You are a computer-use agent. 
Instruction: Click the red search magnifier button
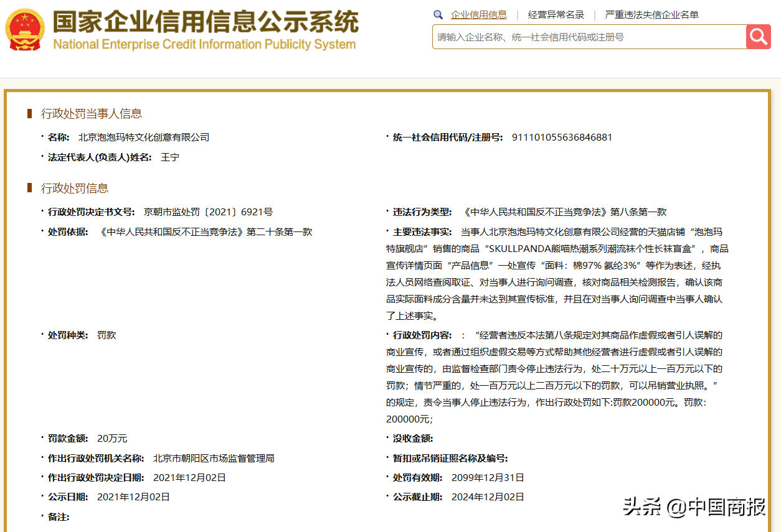point(758,37)
